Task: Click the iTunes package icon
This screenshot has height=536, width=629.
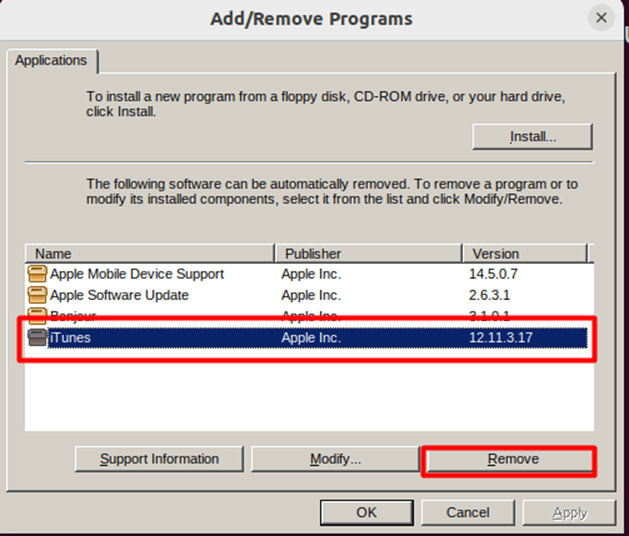Action: pos(37,337)
